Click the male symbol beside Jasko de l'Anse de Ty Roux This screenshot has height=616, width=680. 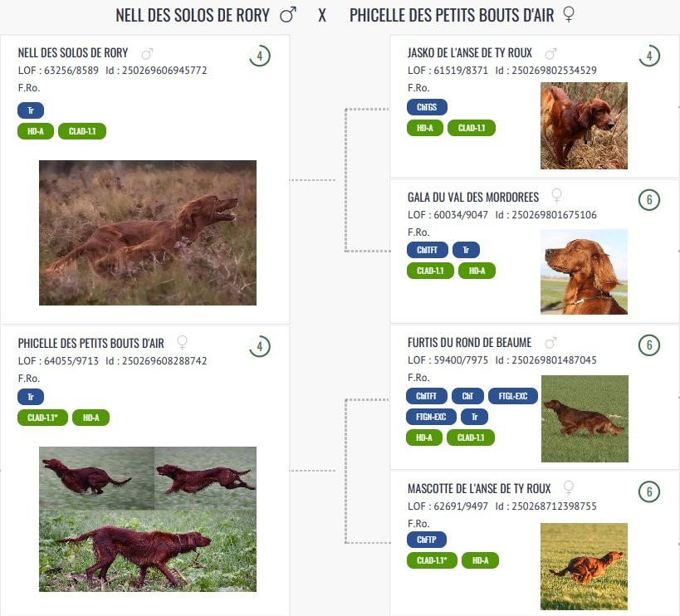coord(550,53)
